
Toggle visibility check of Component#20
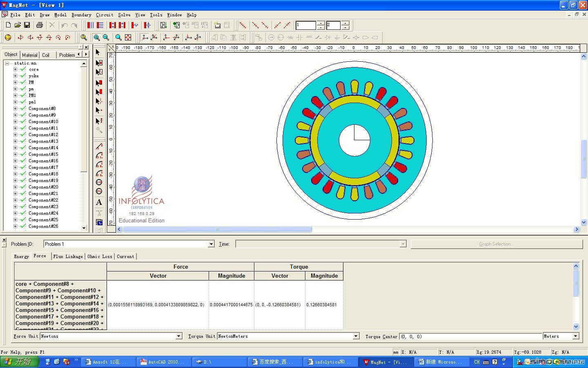(23, 187)
